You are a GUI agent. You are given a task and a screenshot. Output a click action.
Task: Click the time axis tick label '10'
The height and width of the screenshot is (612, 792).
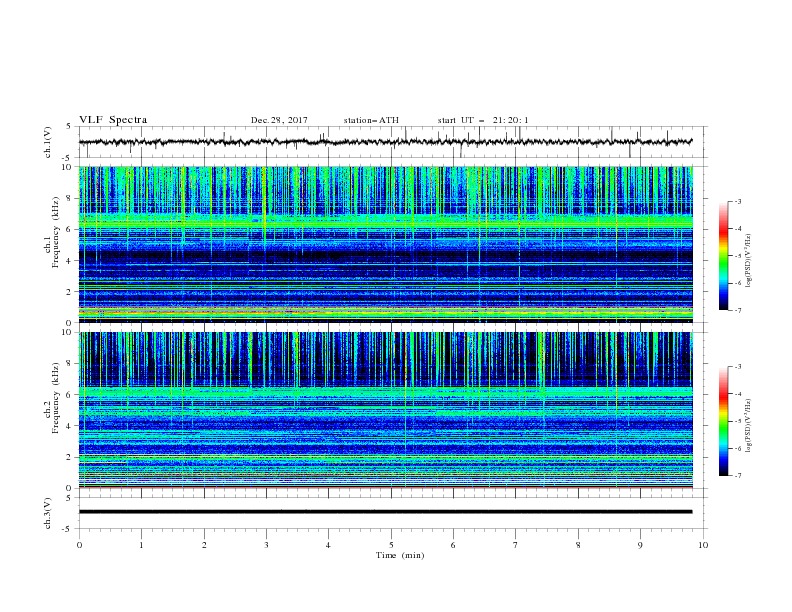tap(703, 545)
